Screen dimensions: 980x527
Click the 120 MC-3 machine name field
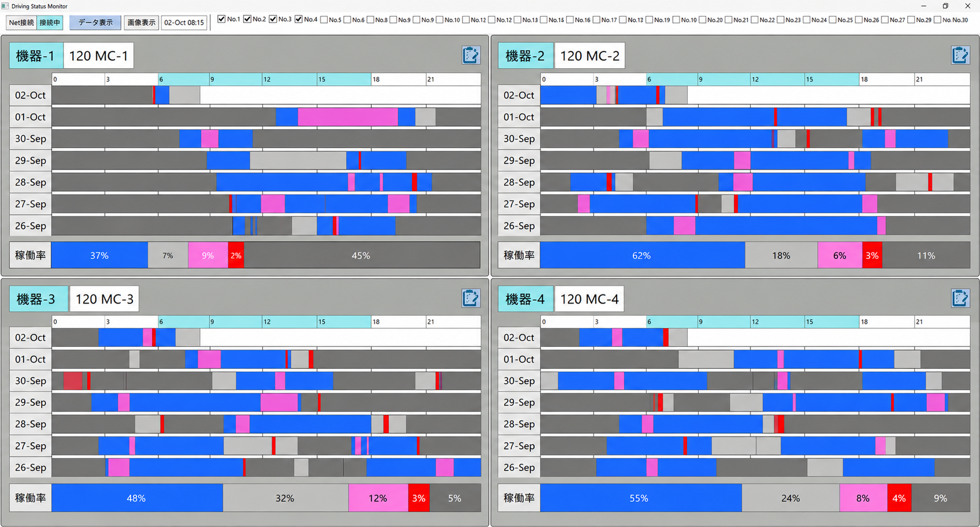104,299
